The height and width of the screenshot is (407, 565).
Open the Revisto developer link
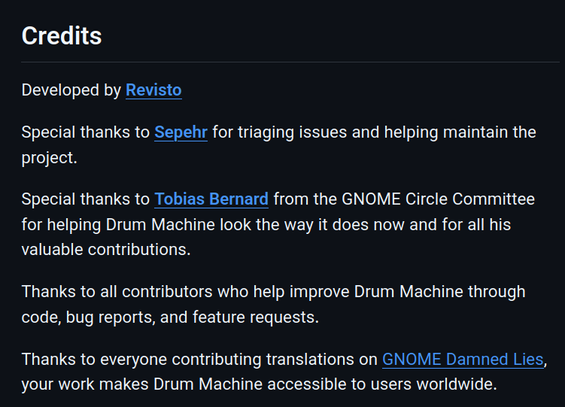(154, 90)
